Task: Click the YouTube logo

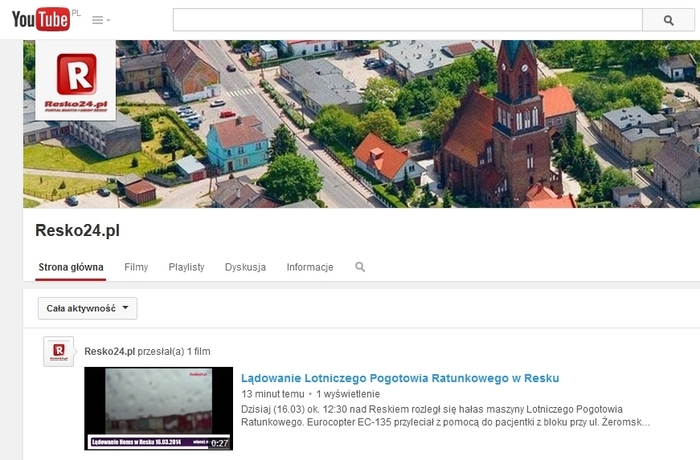Action: (x=41, y=19)
